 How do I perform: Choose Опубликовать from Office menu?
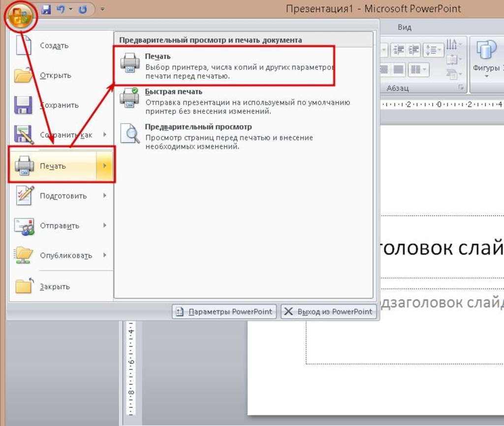53,255
